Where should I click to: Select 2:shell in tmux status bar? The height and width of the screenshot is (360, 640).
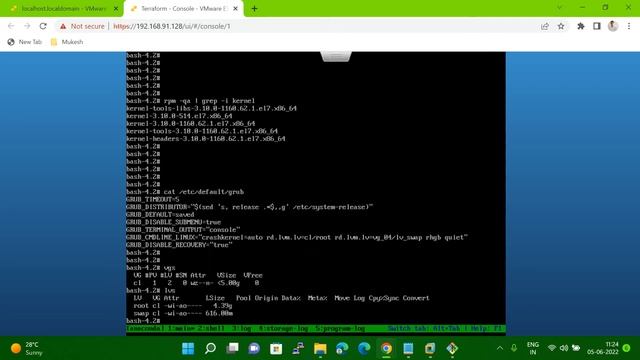[211, 329]
